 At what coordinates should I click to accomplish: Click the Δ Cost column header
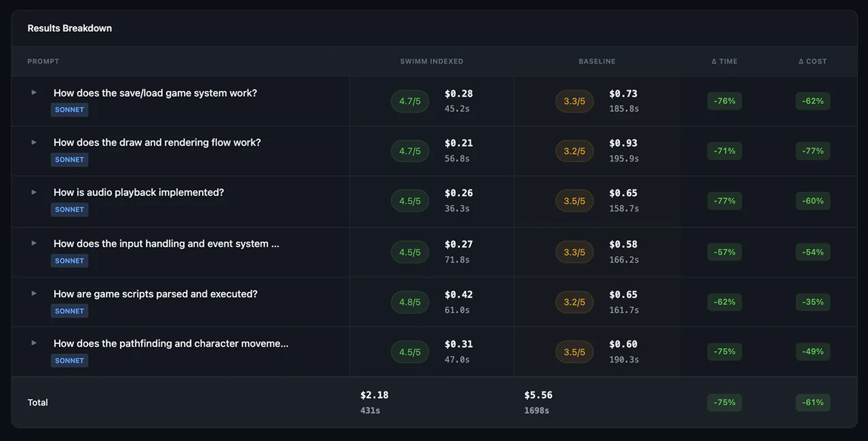coord(812,61)
